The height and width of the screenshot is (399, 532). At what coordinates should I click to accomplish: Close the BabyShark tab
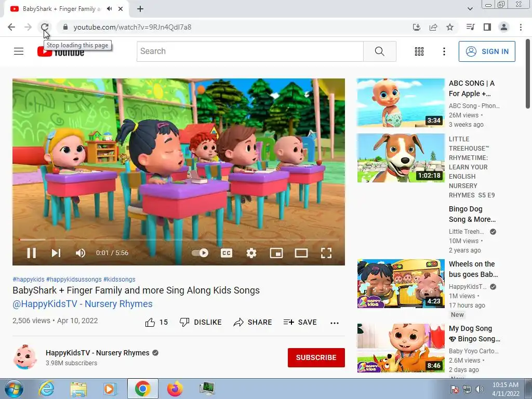point(121,9)
